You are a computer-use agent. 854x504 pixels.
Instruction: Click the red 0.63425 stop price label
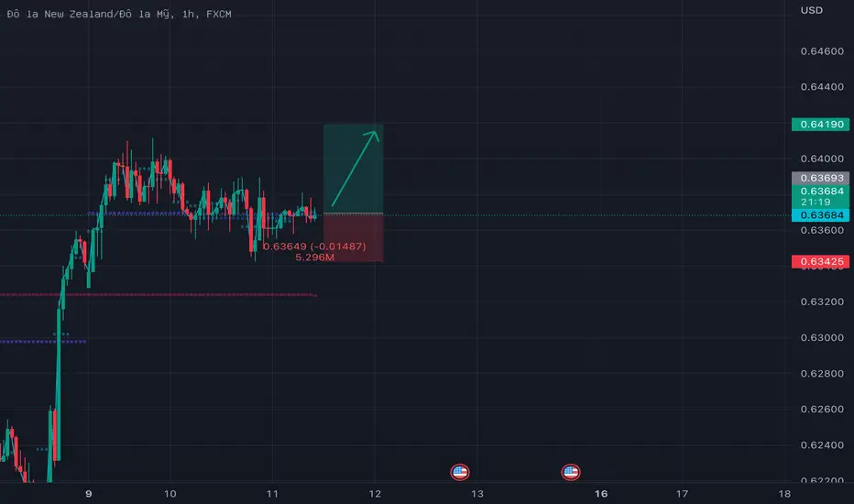[x=820, y=261]
